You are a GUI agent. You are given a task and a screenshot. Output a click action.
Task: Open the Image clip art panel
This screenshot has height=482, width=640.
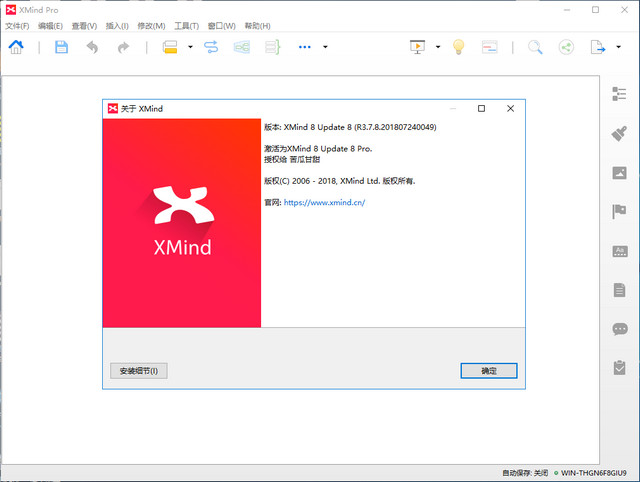click(x=619, y=173)
